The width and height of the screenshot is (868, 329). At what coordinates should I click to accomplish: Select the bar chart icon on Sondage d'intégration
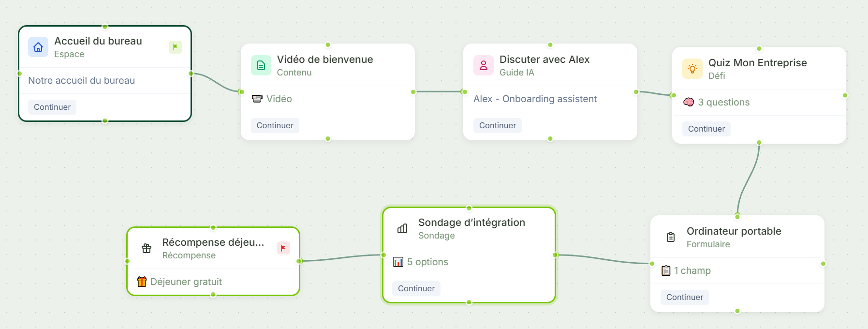pyautogui.click(x=402, y=228)
